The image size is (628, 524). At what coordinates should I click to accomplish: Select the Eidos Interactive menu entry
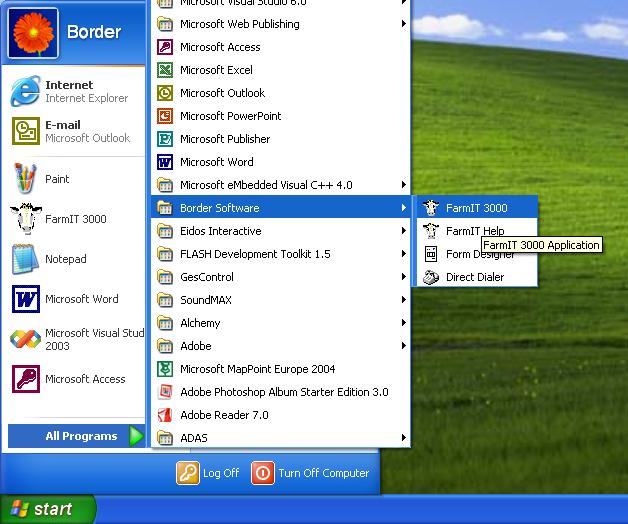click(281, 231)
